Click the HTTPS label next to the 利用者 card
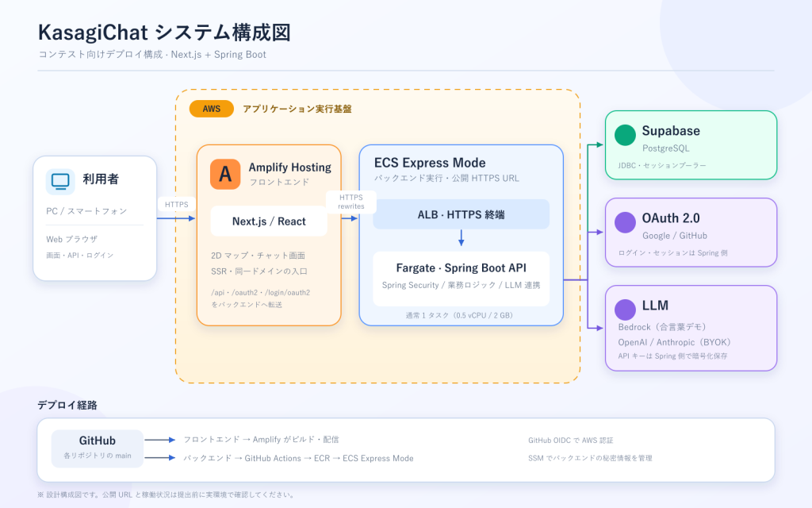The height and width of the screenshot is (508, 812). [177, 204]
